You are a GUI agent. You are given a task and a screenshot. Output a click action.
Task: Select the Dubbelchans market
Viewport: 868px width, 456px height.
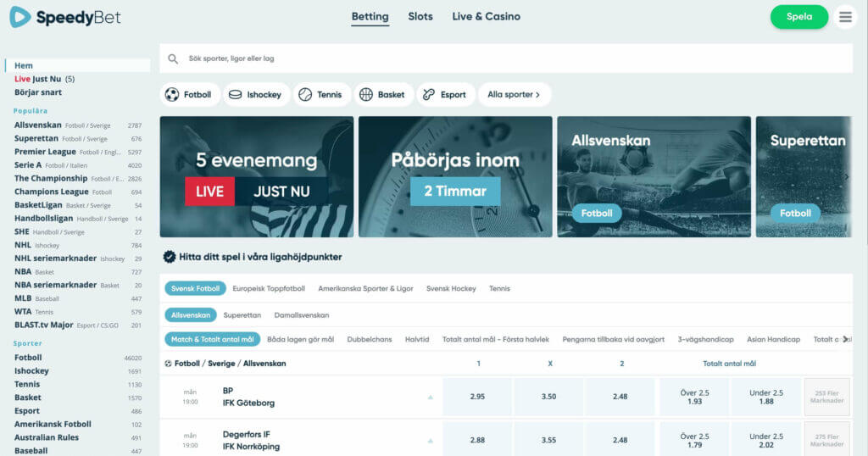point(370,339)
